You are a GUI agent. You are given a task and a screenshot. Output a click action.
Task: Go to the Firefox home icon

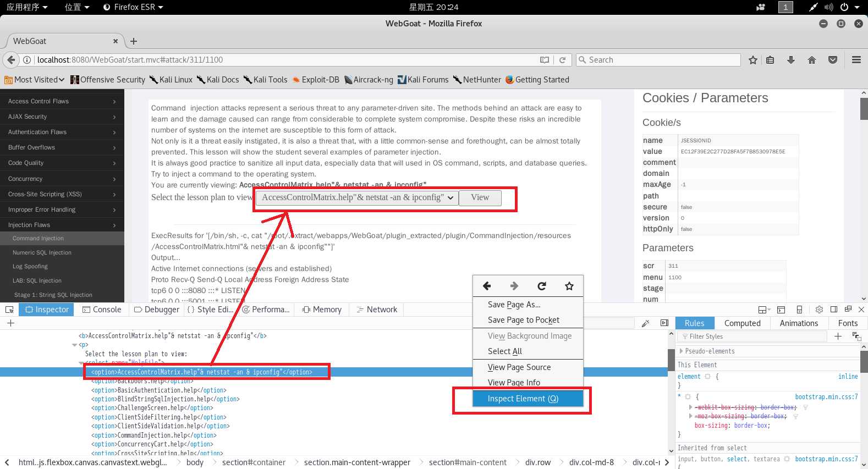(x=812, y=60)
